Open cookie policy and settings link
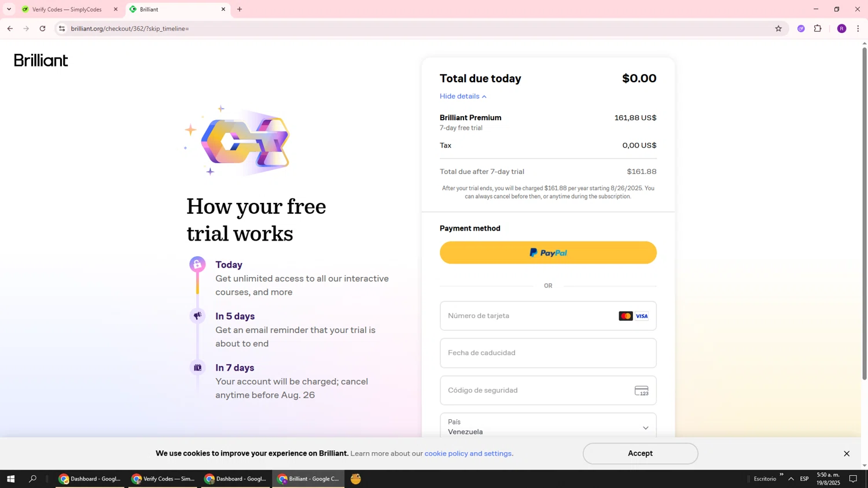The image size is (868, 488). coord(468,453)
